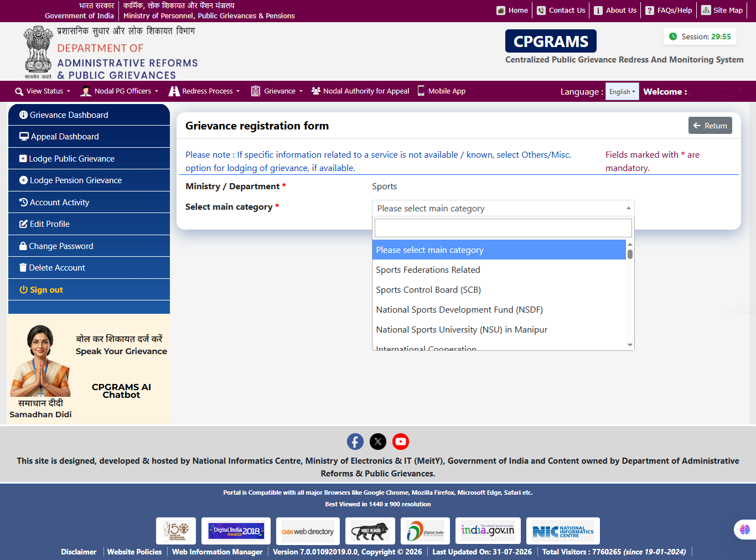Open the NIC National Informatics Centre logo
Screen dimensions: 756x560
pyautogui.click(x=563, y=531)
